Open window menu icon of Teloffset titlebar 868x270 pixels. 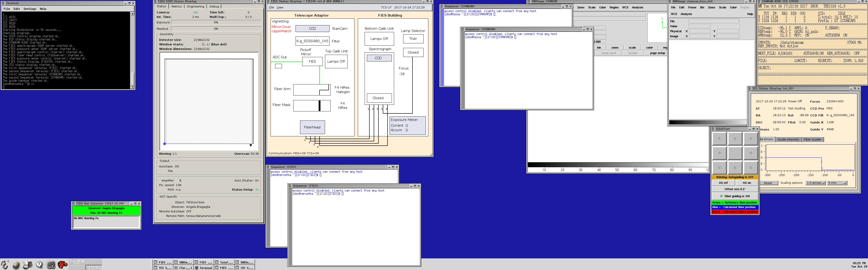pos(713,129)
